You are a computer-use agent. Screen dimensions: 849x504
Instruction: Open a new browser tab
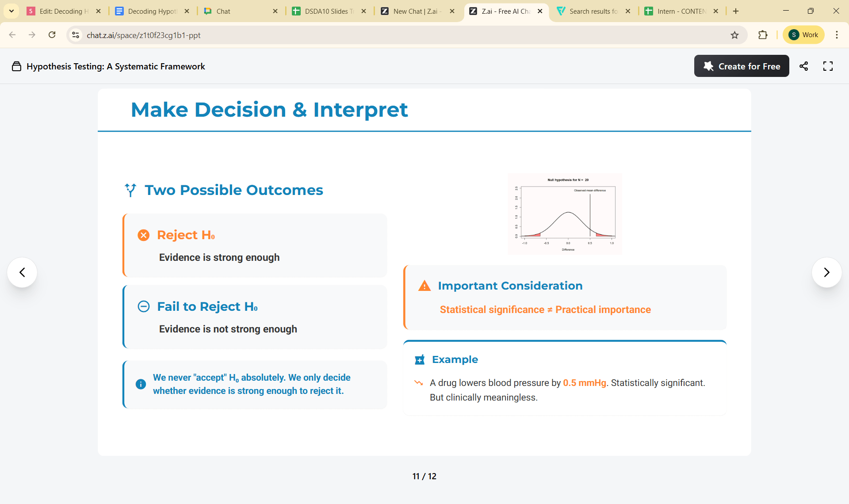click(x=736, y=11)
